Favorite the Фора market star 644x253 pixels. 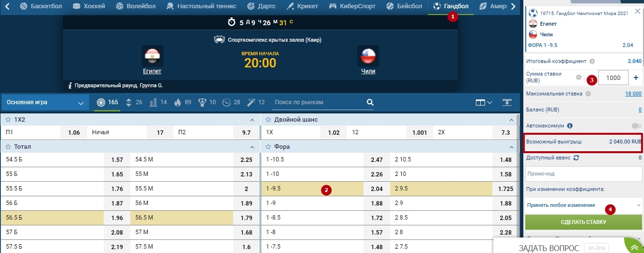[x=268, y=146]
